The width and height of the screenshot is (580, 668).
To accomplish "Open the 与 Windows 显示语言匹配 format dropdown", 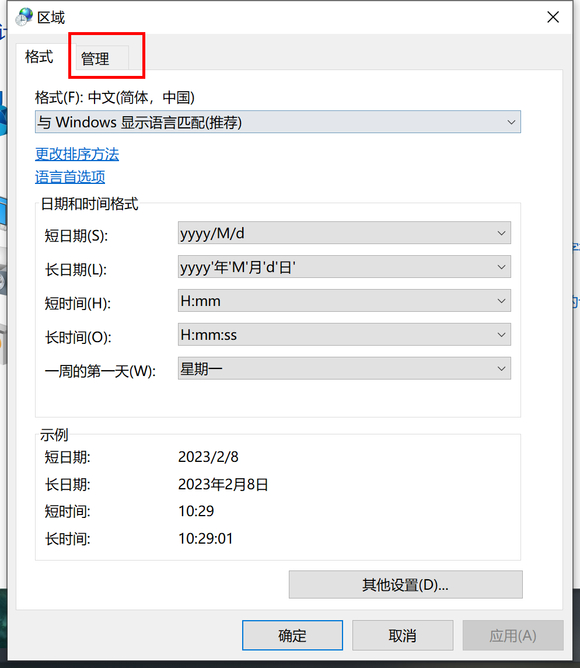I will point(278,122).
